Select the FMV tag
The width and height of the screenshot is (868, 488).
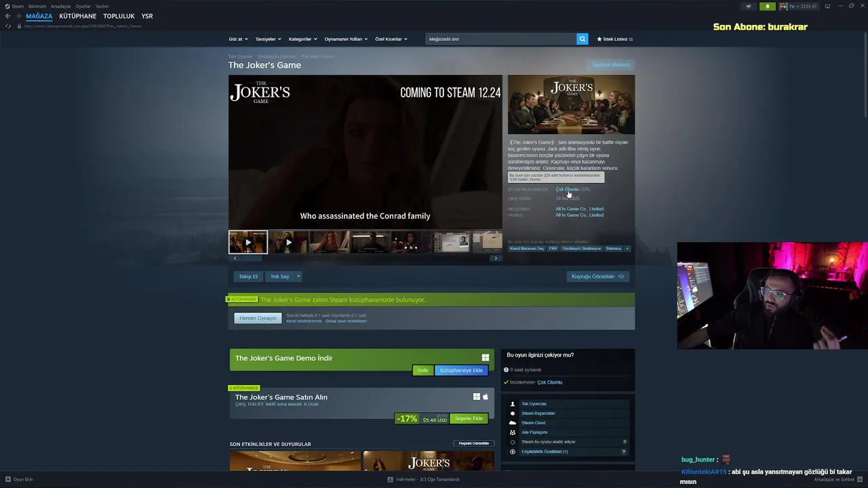click(x=553, y=248)
